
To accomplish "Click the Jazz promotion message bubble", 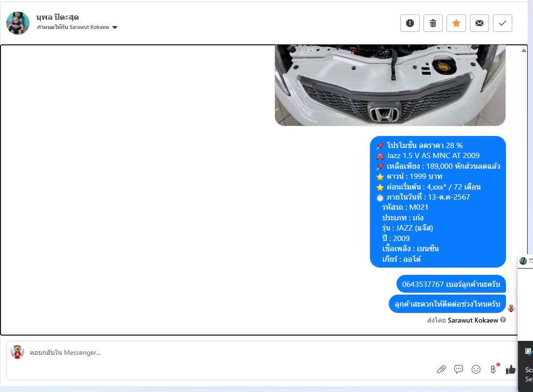I will tap(438, 202).
